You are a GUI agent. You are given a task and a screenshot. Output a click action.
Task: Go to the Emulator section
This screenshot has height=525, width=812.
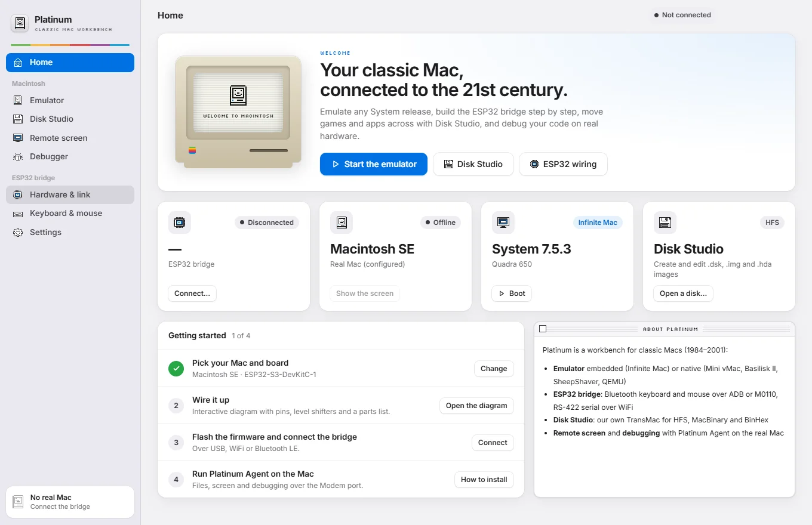click(70, 100)
